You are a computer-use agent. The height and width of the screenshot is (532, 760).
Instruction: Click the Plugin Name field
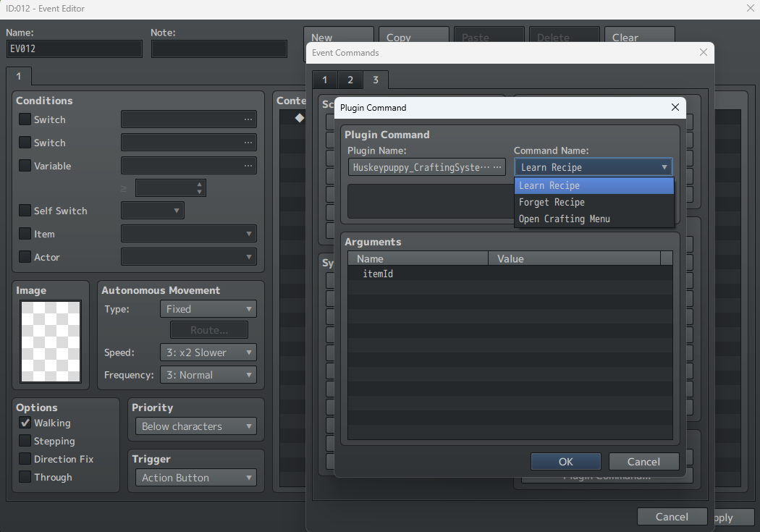[426, 167]
